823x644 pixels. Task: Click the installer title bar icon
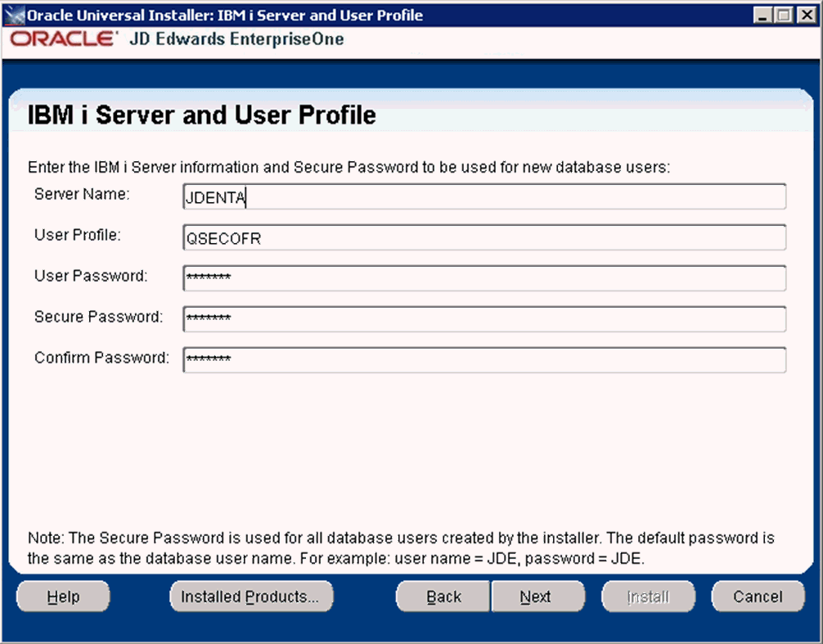coord(14,16)
